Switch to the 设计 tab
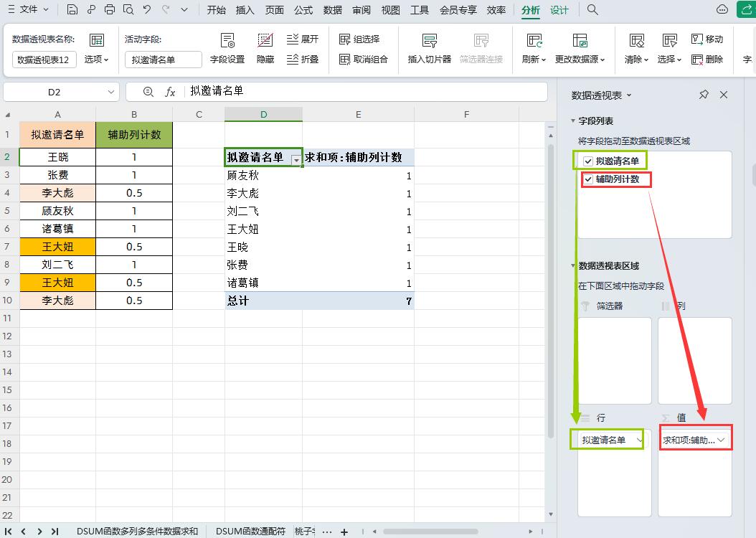The height and width of the screenshot is (538, 756). 559,9
